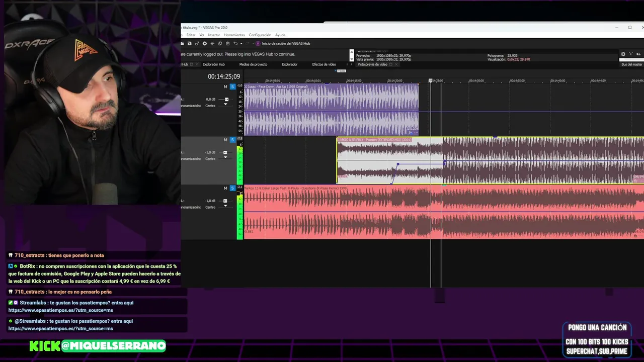The image size is (644, 362).
Task: Open the Insertar menu
Action: [x=214, y=35]
